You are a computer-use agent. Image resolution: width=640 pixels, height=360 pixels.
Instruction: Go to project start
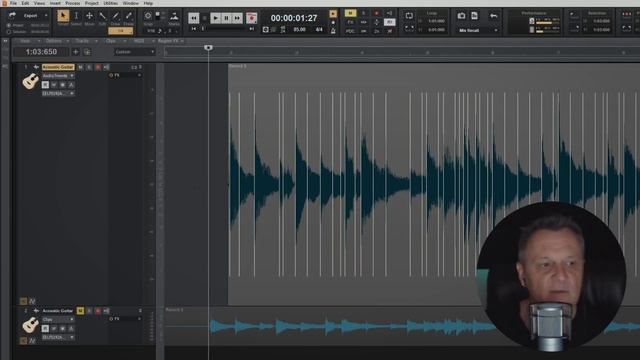coord(194,29)
